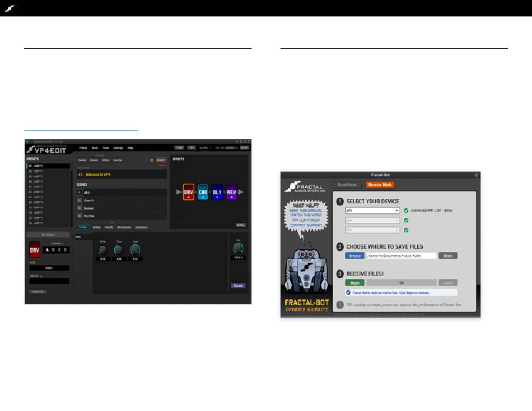The height and width of the screenshot is (411, 532).
Task: Click the Browse button in Fractal-Bot
Action: (354, 255)
